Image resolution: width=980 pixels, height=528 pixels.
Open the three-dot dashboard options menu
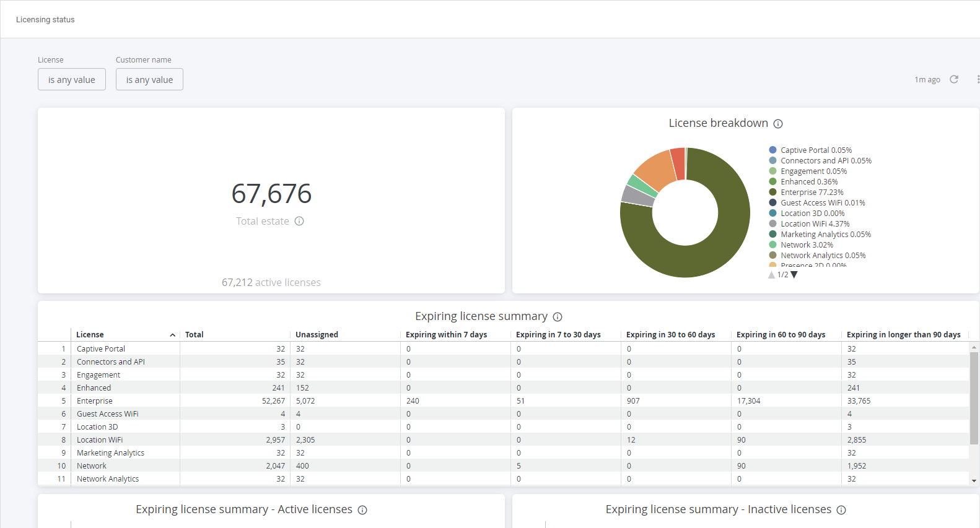(x=978, y=79)
